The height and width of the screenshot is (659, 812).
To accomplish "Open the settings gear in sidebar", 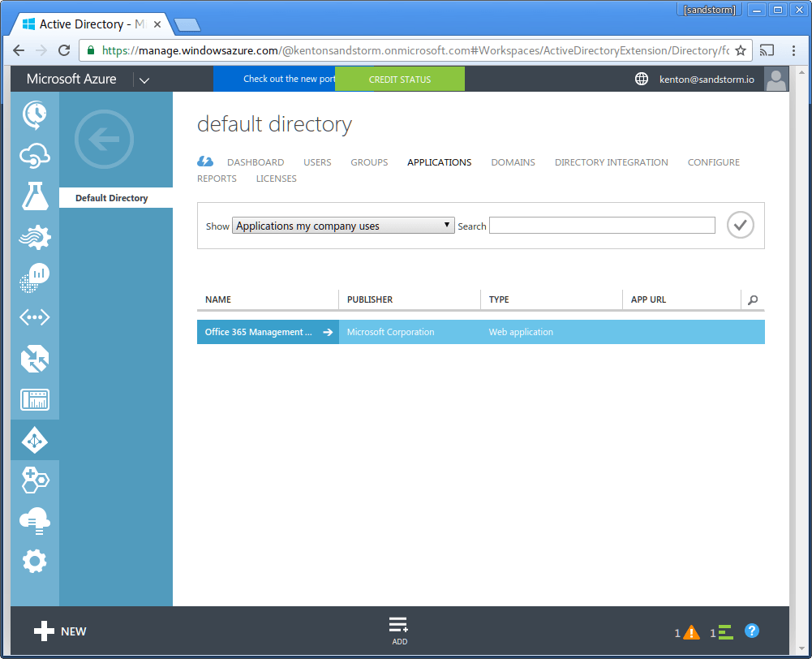I will coord(35,561).
